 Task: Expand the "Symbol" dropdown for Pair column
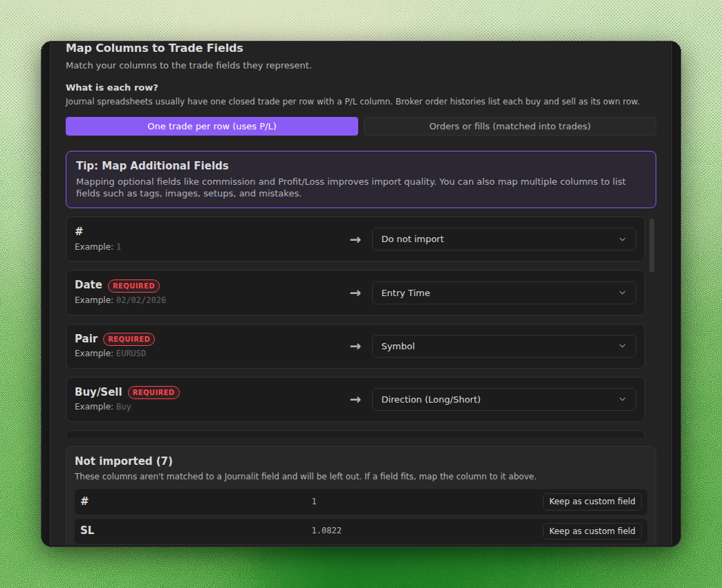pyautogui.click(x=503, y=347)
